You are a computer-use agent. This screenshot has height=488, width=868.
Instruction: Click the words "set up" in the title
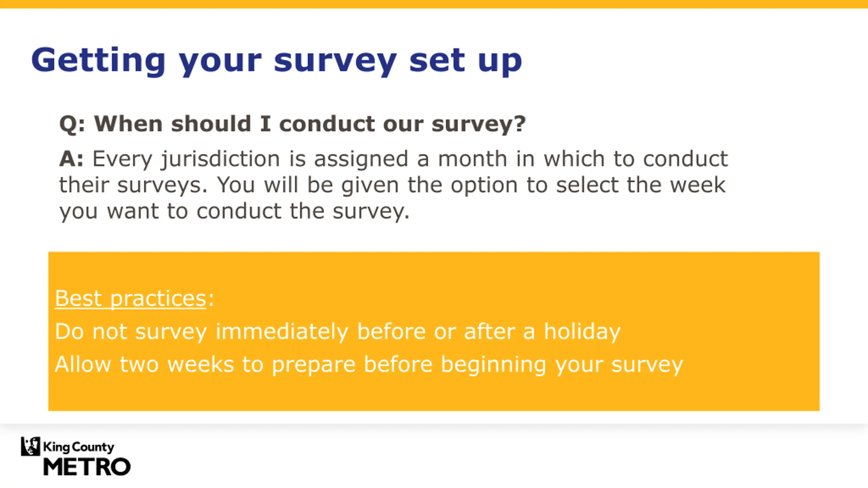coord(465,61)
